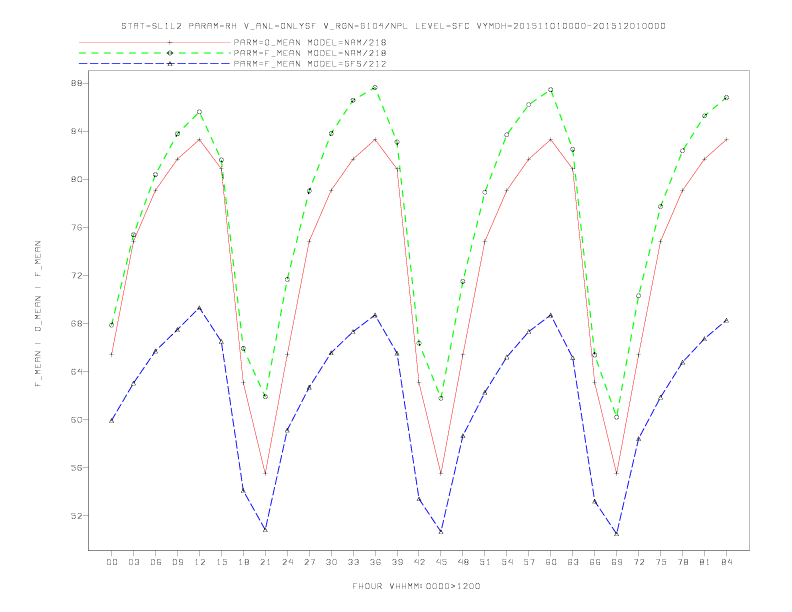Image resolution: width=792 pixels, height=612 pixels.
Task: Click x-axis tick label 66
Action: [x=595, y=562]
